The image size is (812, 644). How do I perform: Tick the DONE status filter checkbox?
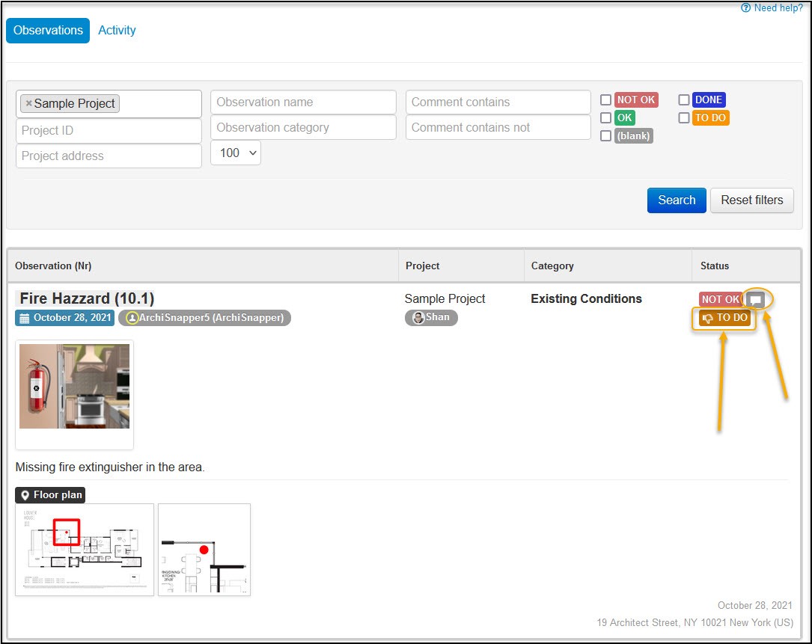683,99
